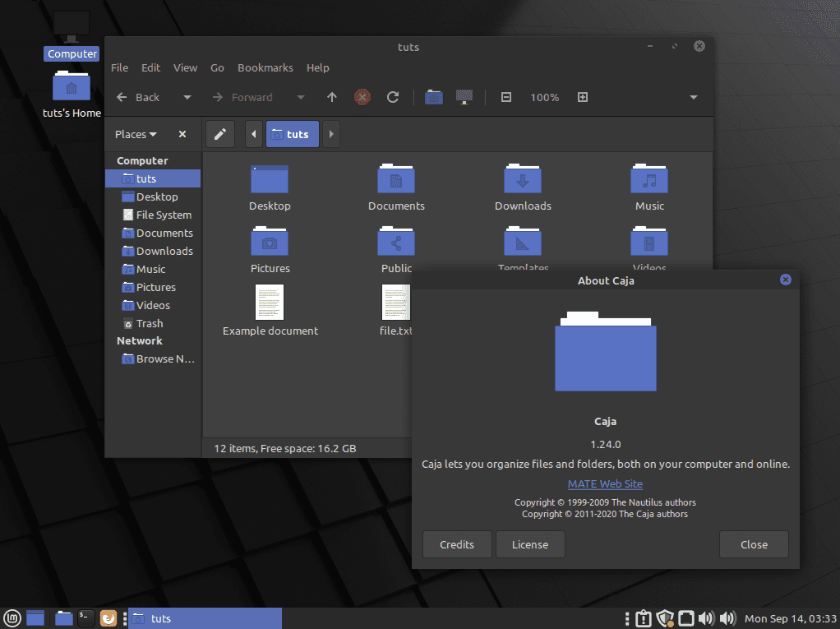Click the Credits button in About Caja
The width and height of the screenshot is (840, 629).
(456, 543)
